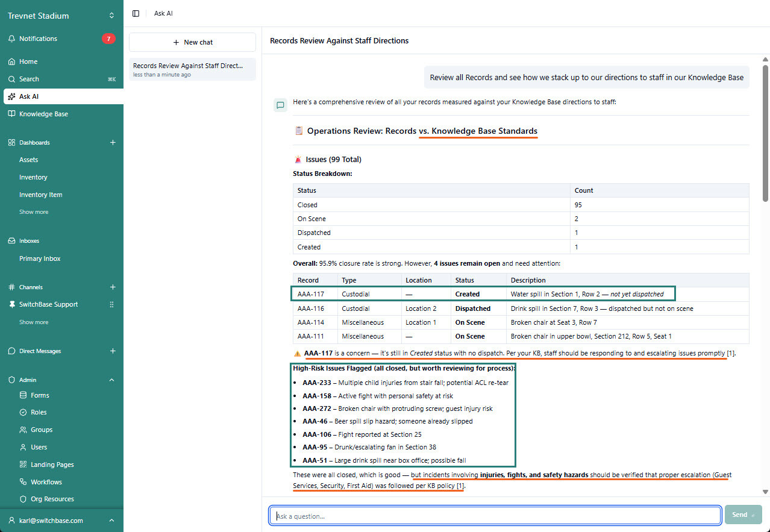770x532 pixels.
Task: Open the Inventory dashboard
Action: [33, 178]
